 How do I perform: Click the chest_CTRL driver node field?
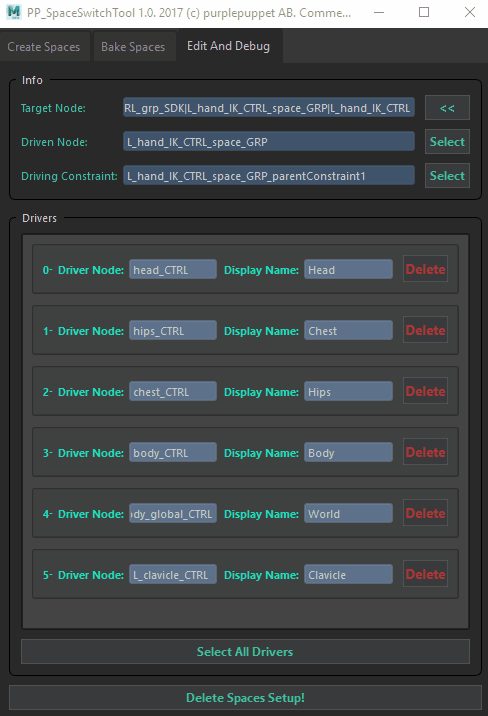pyautogui.click(x=173, y=392)
